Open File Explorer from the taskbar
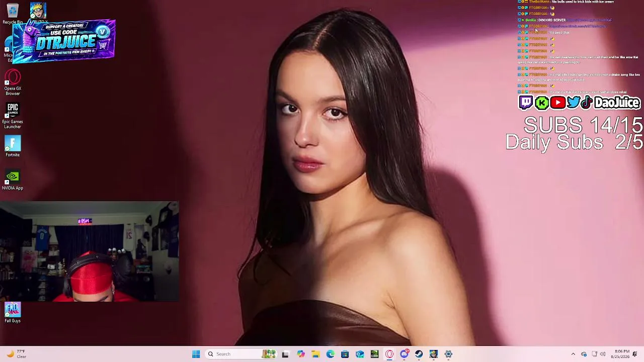Screen dimensions: 644x362 (x=315, y=354)
